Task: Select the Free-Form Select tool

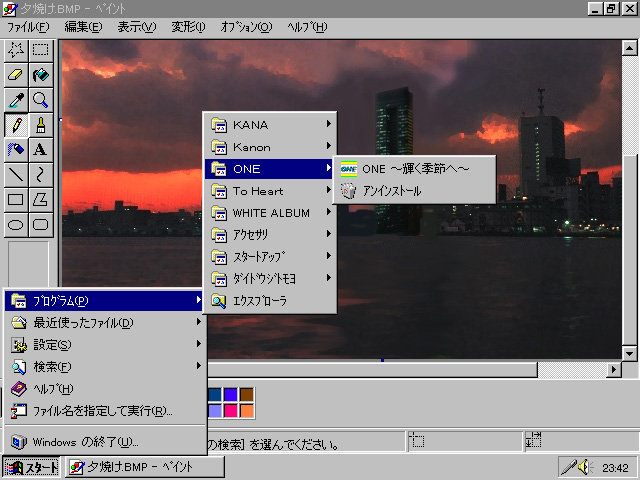Action: 16,50
